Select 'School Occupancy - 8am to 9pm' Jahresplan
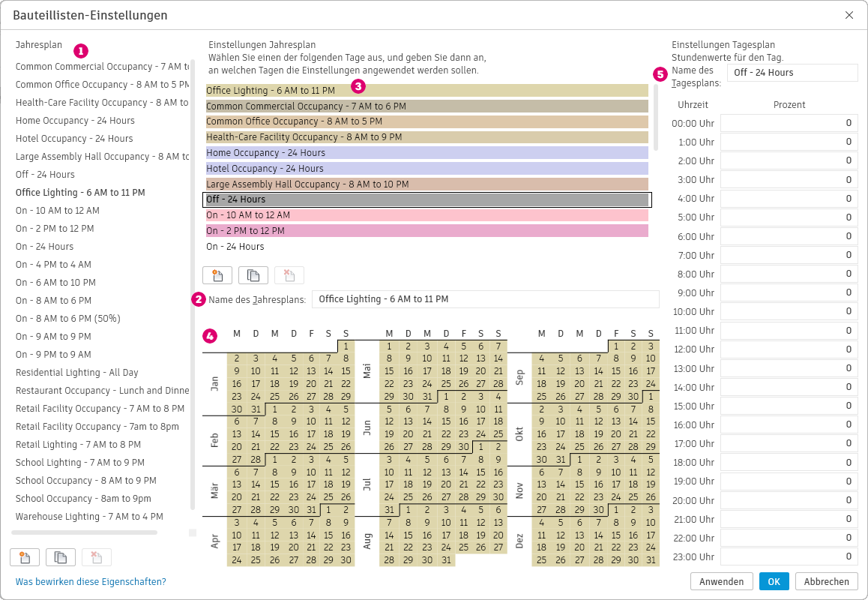The height and width of the screenshot is (600, 868). pyautogui.click(x=83, y=499)
